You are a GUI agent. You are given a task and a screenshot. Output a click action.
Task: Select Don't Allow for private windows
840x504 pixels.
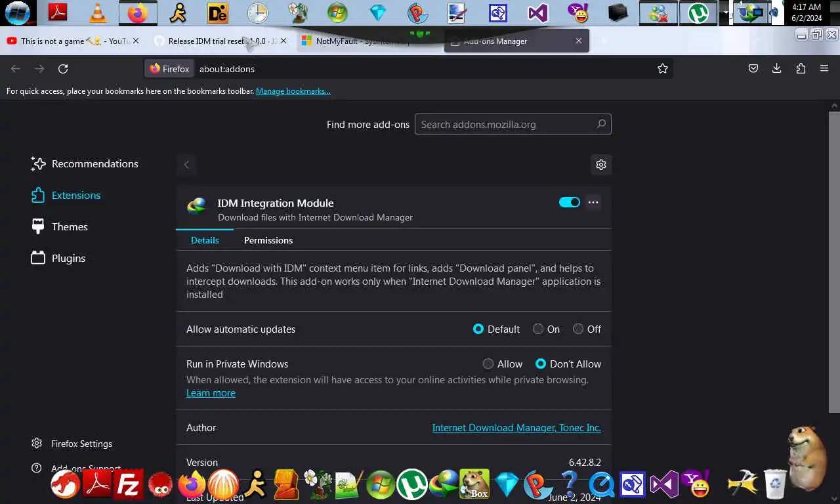pos(541,364)
